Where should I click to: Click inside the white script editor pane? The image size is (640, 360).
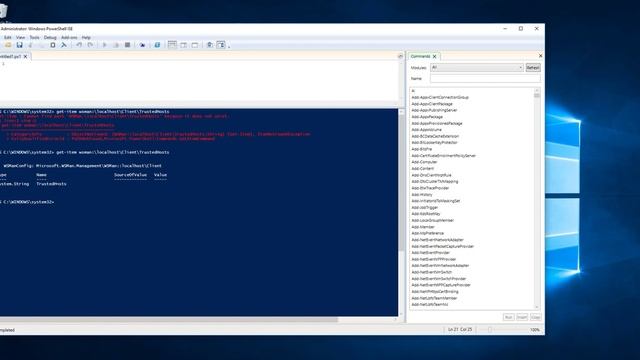[x=200, y=81]
